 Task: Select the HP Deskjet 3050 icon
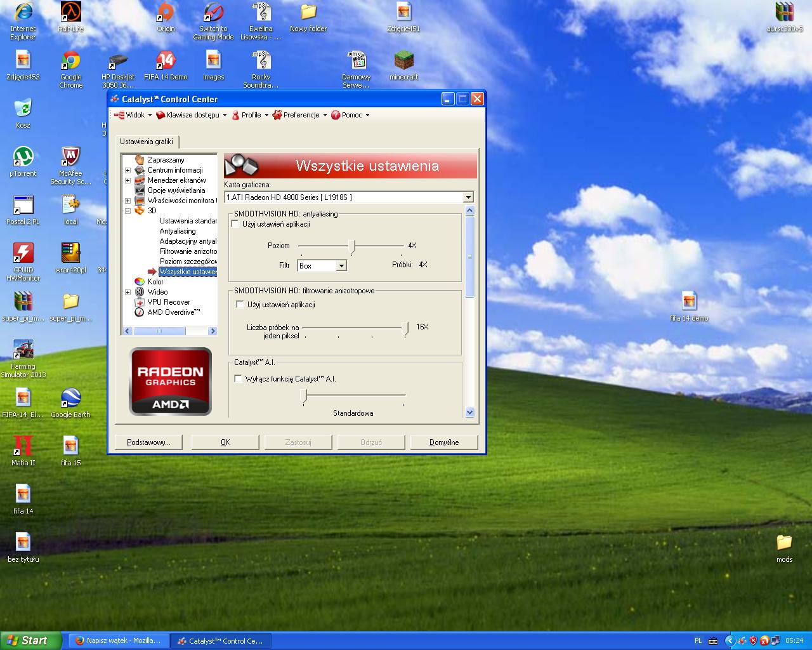coord(118,70)
